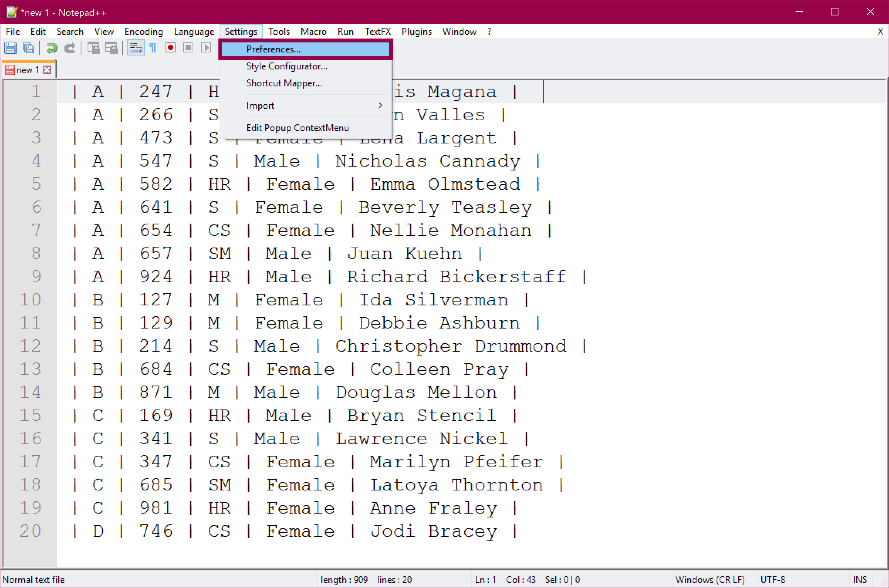Toggle Show All Characters pilcrow icon

click(x=153, y=48)
